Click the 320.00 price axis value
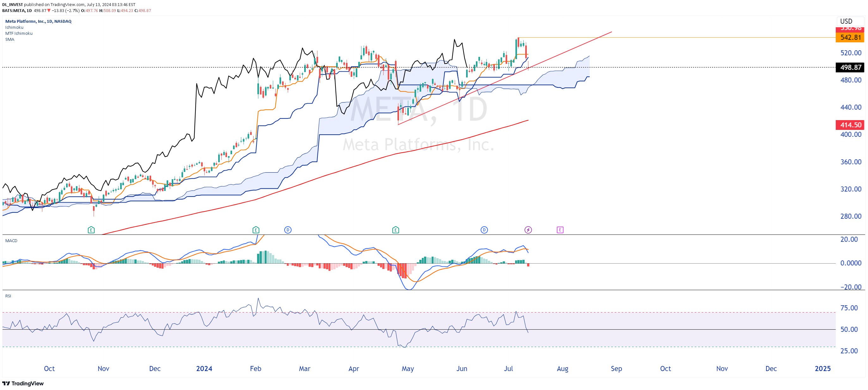Screen dimensions: 868x390 [851, 189]
